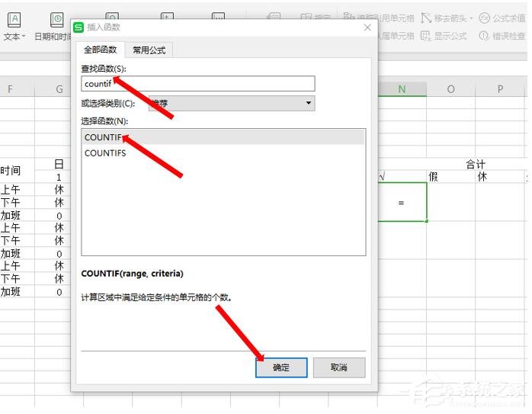
Task: Switch to the 常用公式 tab
Action: 149,50
